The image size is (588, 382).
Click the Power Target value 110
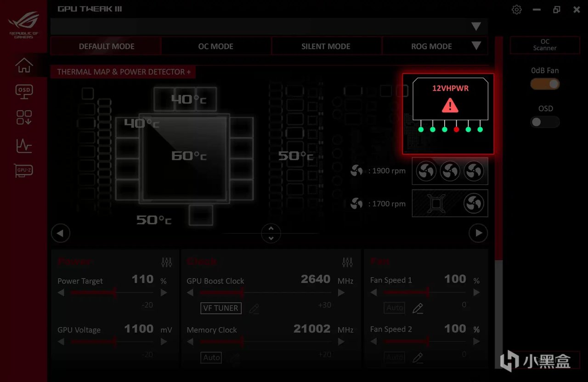(x=142, y=279)
